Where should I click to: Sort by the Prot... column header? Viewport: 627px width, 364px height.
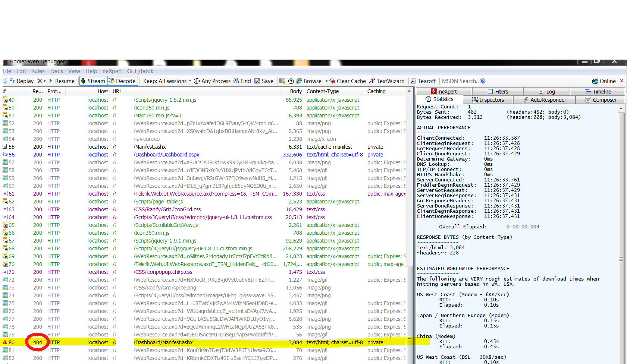[54, 91]
